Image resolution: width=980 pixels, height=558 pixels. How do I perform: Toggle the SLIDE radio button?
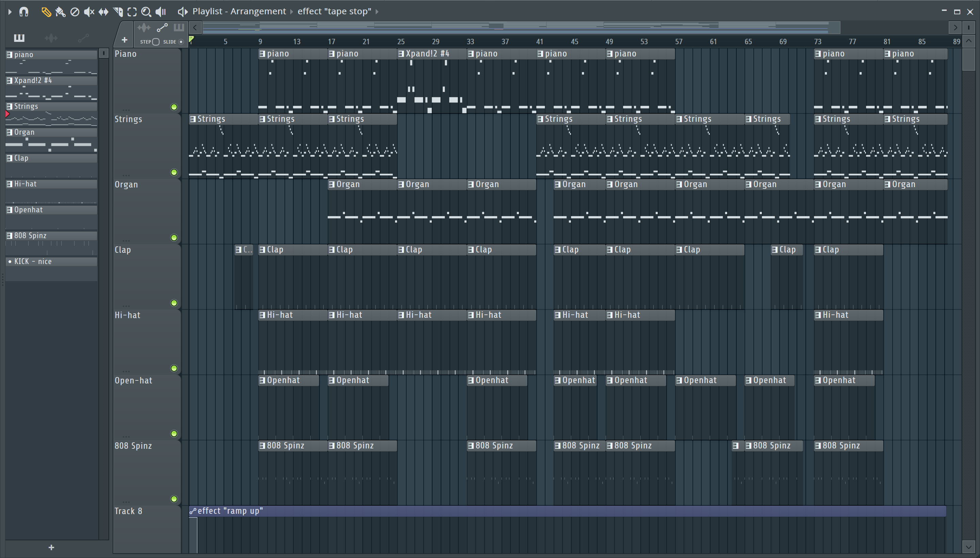181,42
